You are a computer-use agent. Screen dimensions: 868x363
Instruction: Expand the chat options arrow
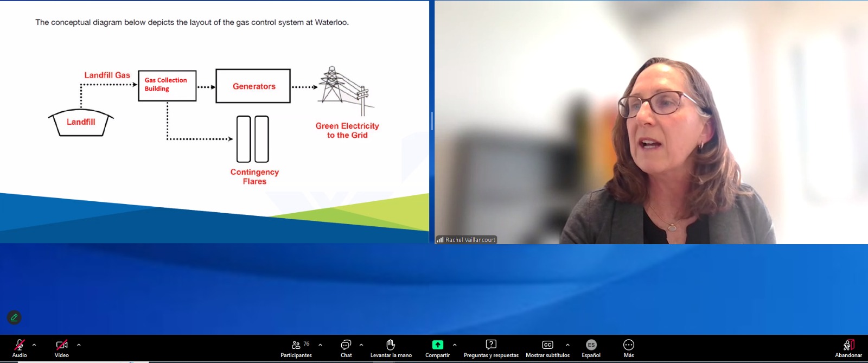[x=361, y=345]
